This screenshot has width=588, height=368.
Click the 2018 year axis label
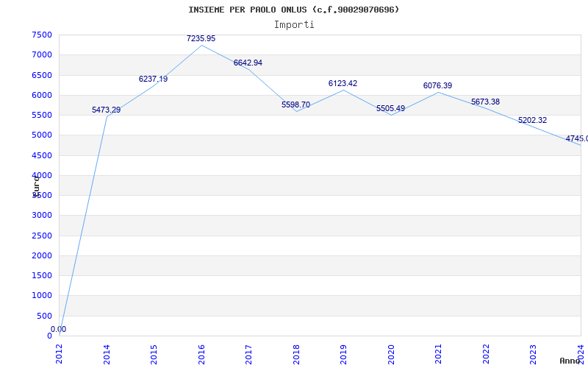point(296,354)
